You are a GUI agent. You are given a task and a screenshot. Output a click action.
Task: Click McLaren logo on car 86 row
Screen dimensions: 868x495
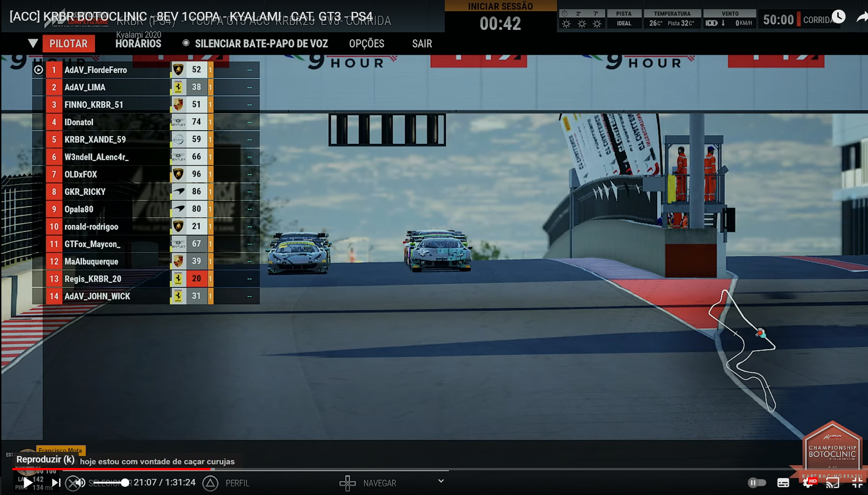[x=178, y=192]
